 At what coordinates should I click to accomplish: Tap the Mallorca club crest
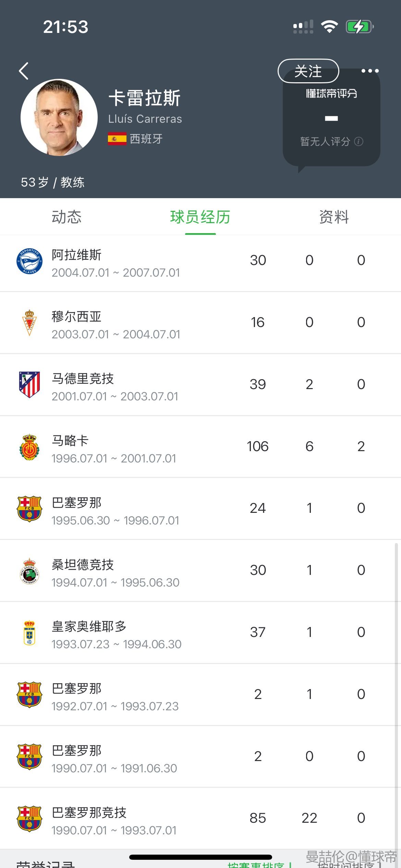(x=29, y=447)
